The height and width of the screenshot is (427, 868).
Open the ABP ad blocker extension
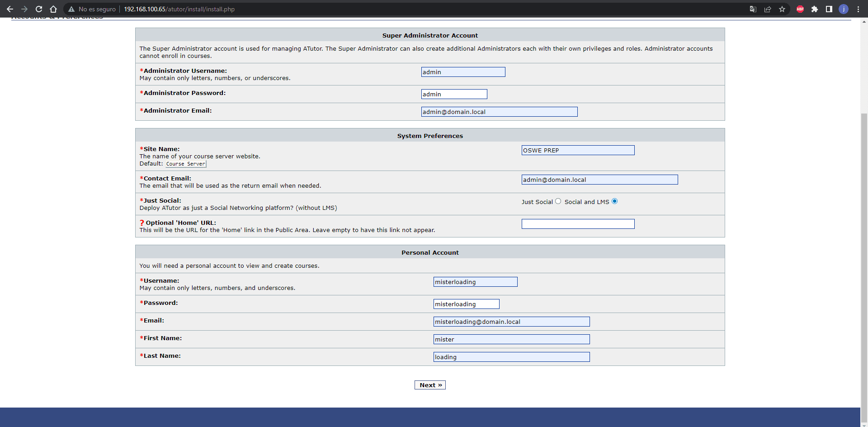pos(800,9)
